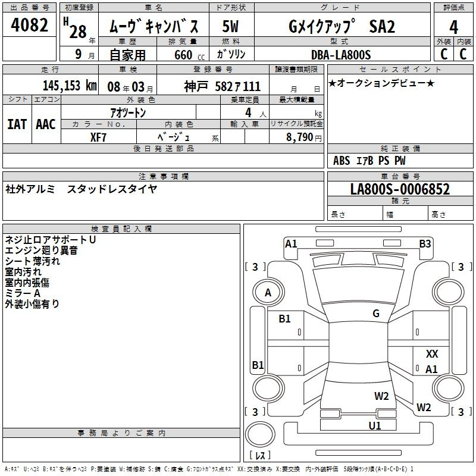Click the 660 cc displacement value
This screenshot has height=476, width=476.
pyautogui.click(x=189, y=55)
